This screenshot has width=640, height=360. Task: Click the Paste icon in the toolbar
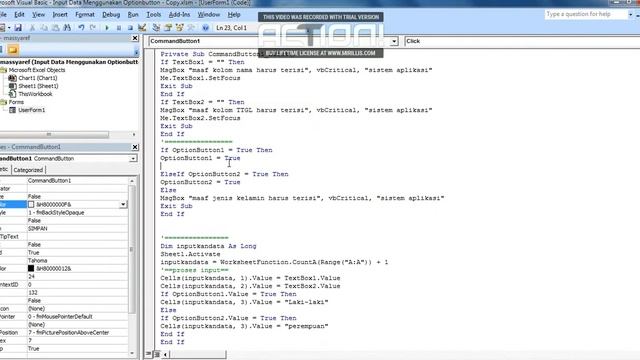click(x=56, y=28)
